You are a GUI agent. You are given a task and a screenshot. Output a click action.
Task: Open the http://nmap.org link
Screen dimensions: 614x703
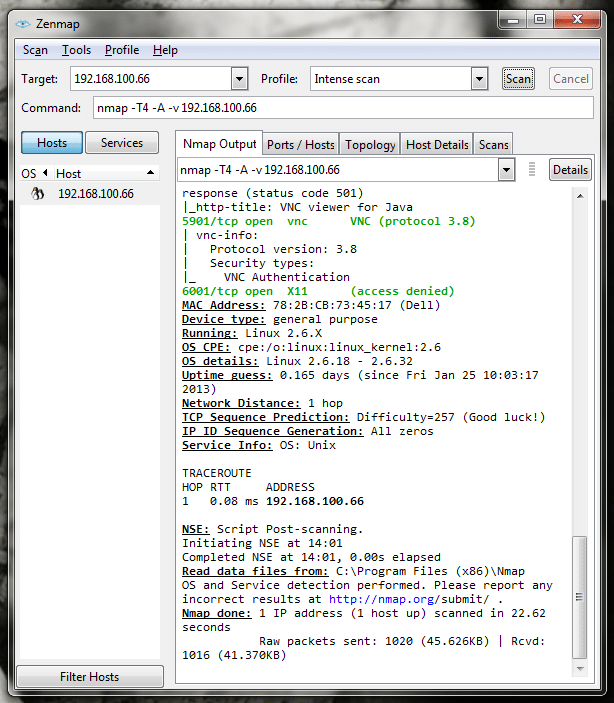(382, 599)
